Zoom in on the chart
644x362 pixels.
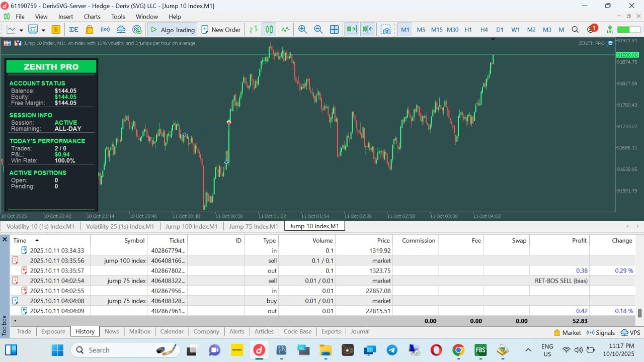pos(302,30)
